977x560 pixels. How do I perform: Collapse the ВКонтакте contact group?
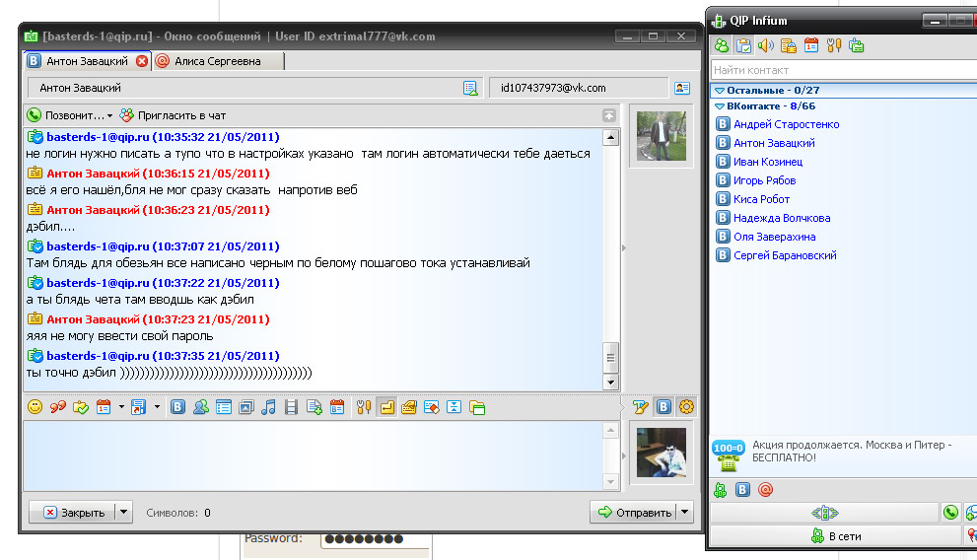pos(720,106)
